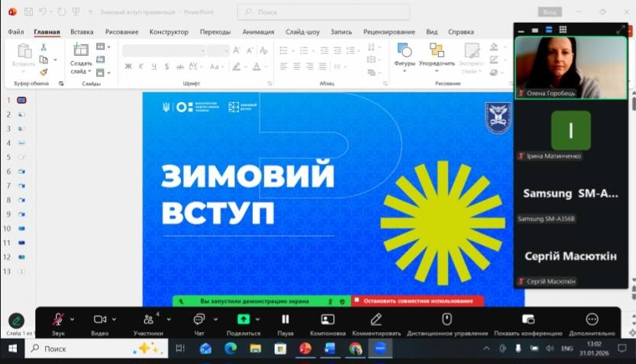This screenshot has height=364, width=636.
Task: Open the Анимация ribbon tab
Action: tap(258, 32)
